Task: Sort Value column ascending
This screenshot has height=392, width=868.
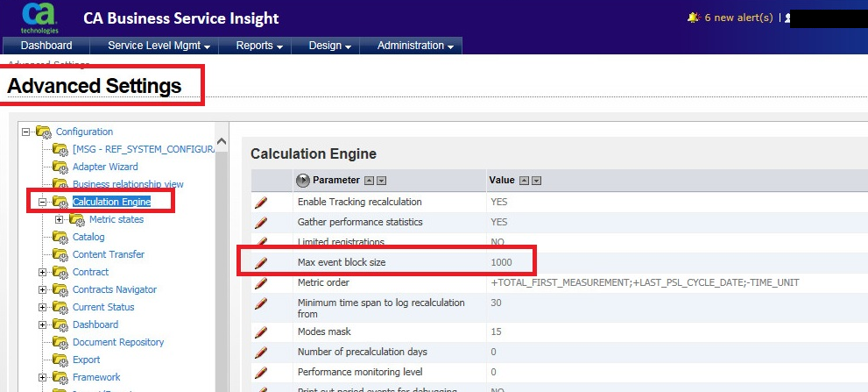Action: tap(524, 180)
